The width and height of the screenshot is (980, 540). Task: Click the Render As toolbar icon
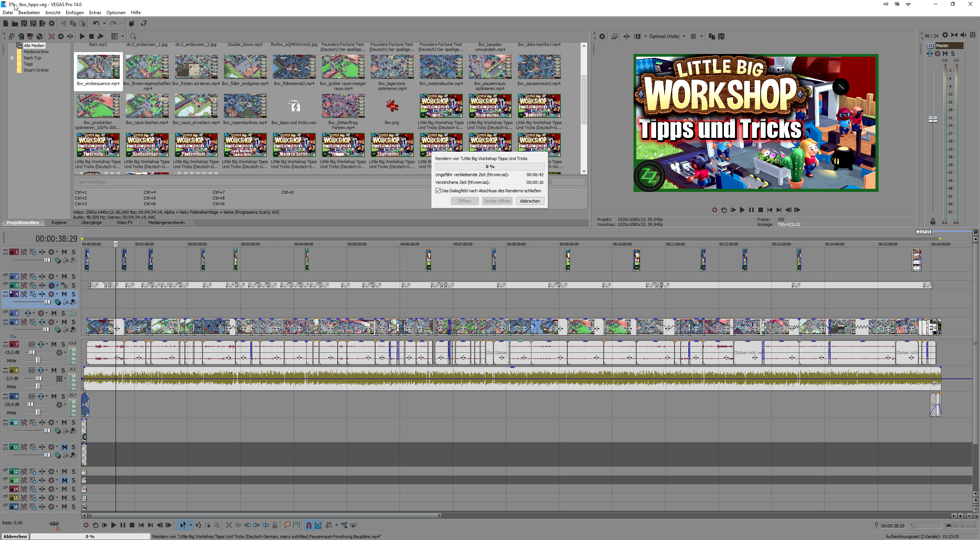tap(42, 23)
